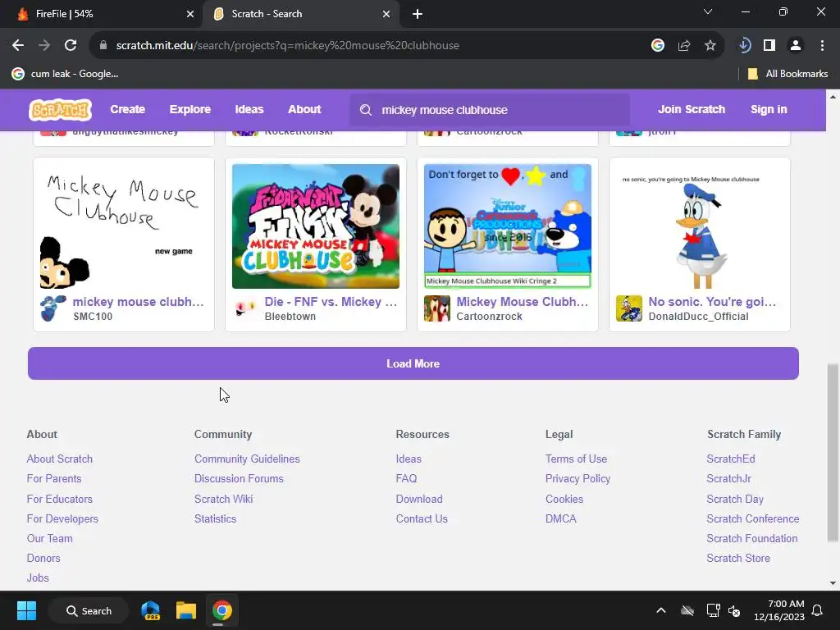
Task: Open File Explorer from the taskbar
Action: pyautogui.click(x=186, y=610)
